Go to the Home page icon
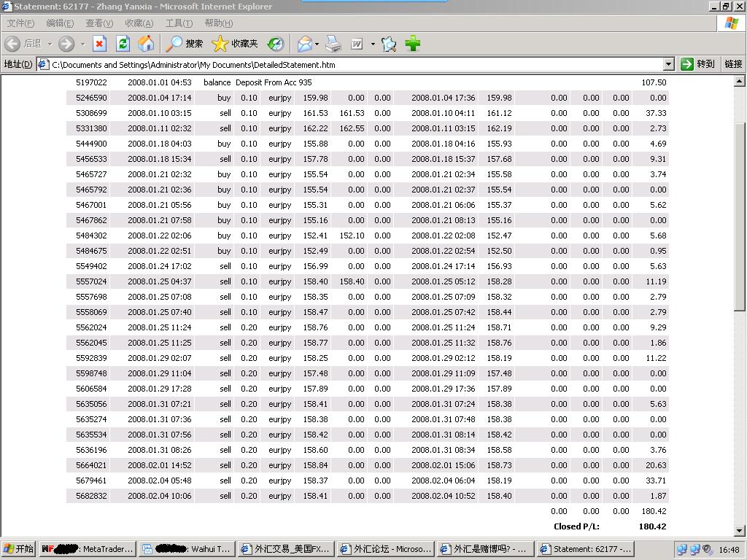 coord(146,44)
